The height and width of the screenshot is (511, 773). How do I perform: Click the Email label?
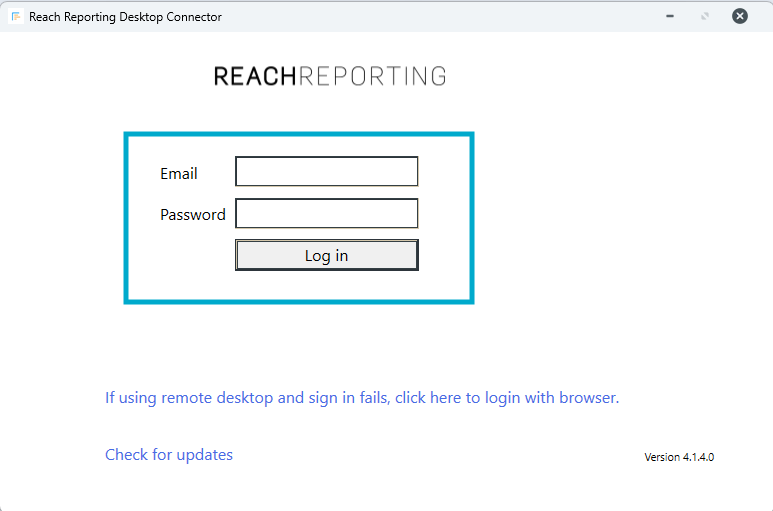[178, 173]
